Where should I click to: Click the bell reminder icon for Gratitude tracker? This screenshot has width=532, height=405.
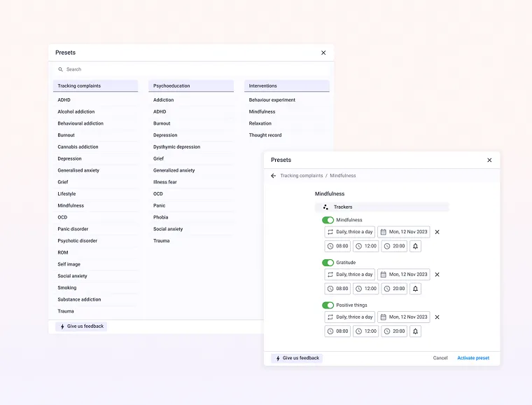click(415, 289)
